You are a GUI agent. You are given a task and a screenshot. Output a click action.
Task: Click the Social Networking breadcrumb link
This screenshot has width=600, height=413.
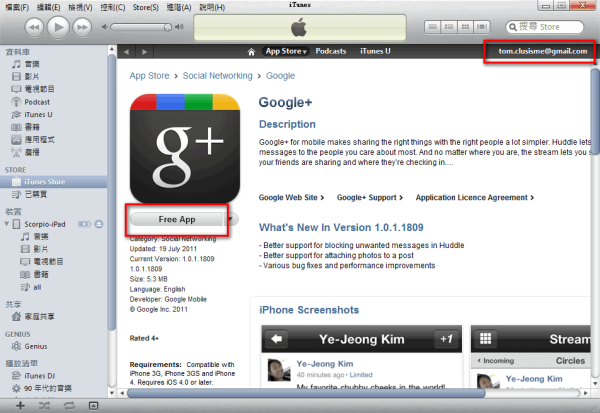(x=217, y=76)
